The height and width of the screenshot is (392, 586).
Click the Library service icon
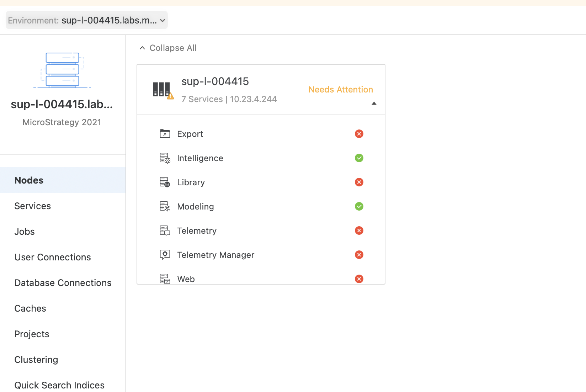(x=165, y=182)
